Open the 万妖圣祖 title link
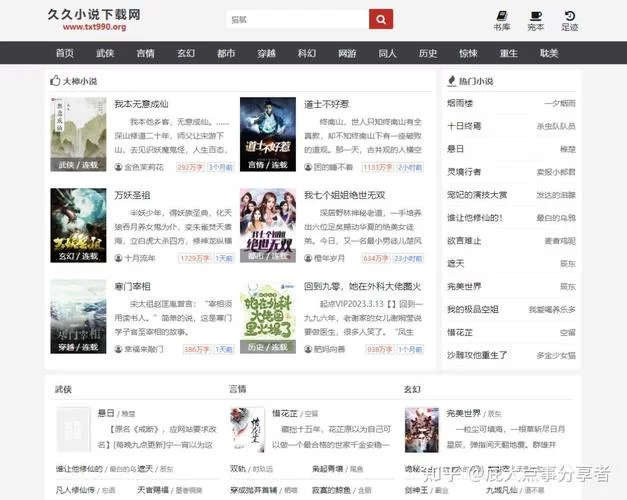The height and width of the screenshot is (500, 627). coord(132,196)
